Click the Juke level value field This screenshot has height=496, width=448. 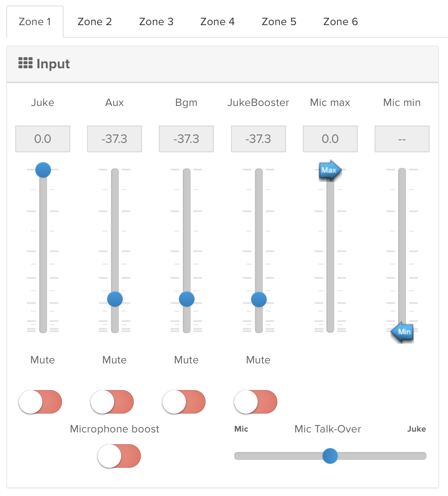click(43, 139)
